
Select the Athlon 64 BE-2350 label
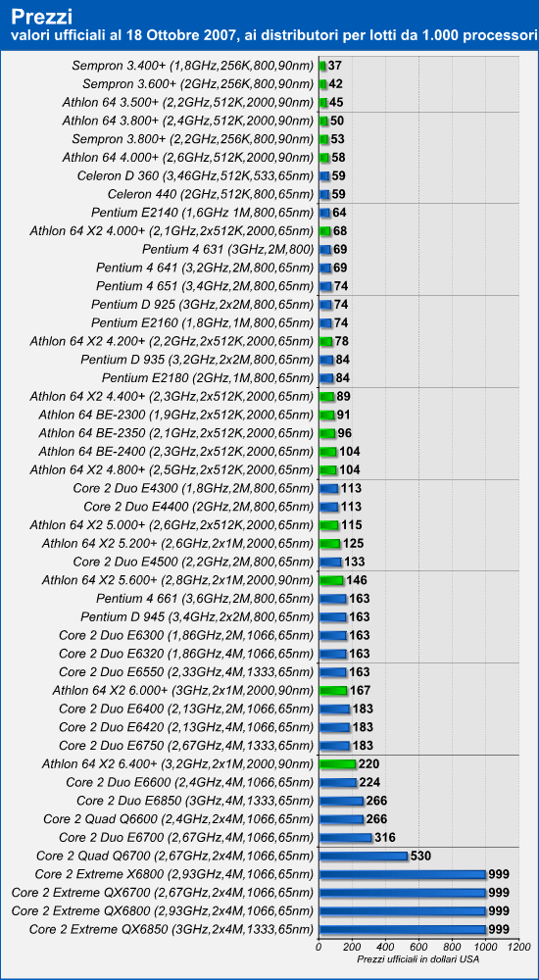[x=175, y=433]
